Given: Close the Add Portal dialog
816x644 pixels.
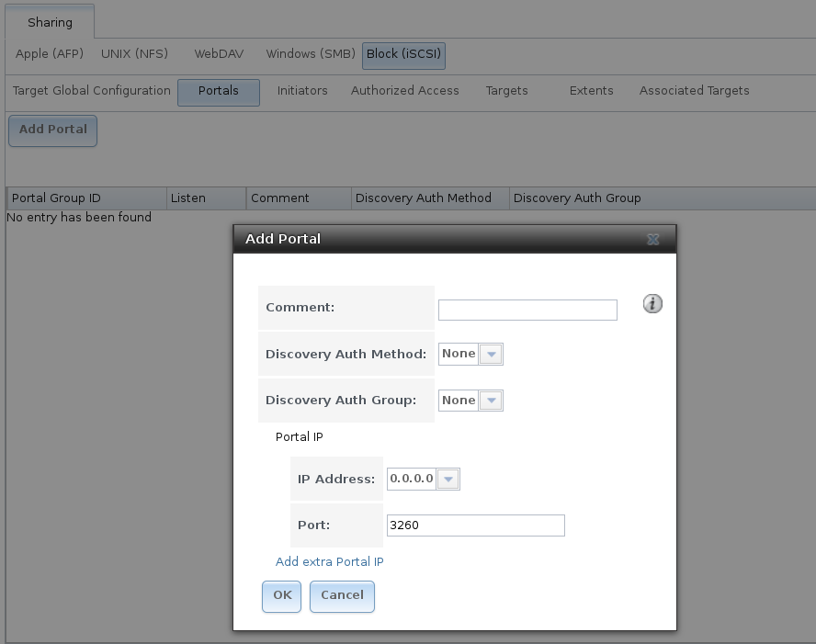Looking at the screenshot, I should (x=653, y=239).
